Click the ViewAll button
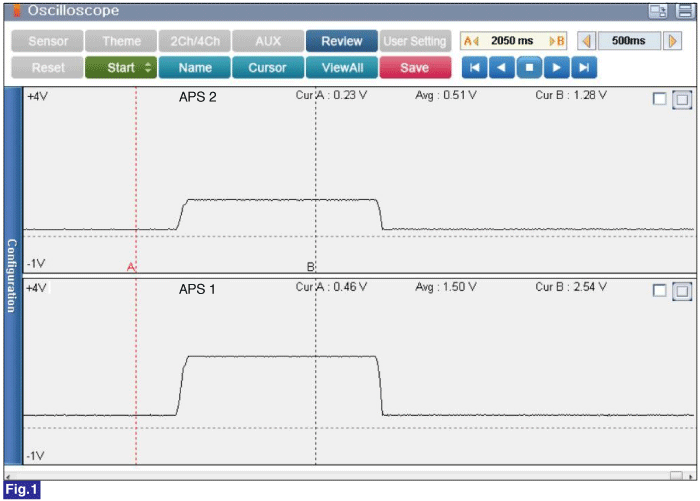 click(x=342, y=67)
